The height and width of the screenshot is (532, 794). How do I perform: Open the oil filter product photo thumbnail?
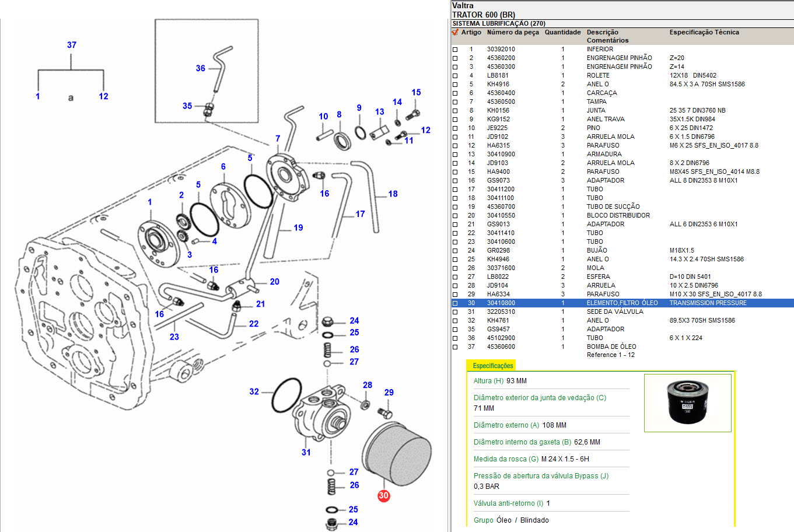[x=687, y=403]
